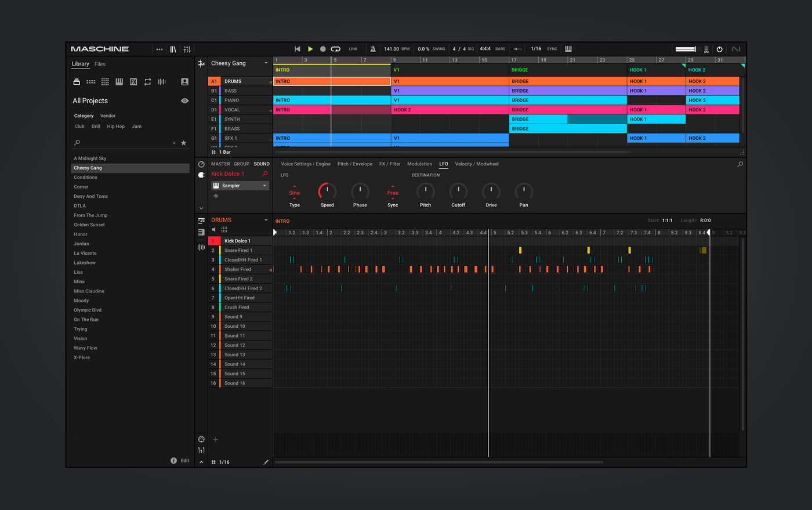
Task: Click the favorites star in search bar
Action: [184, 143]
